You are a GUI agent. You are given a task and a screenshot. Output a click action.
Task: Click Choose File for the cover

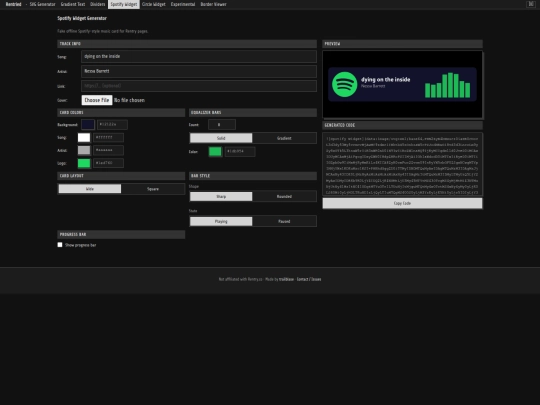pos(97,100)
